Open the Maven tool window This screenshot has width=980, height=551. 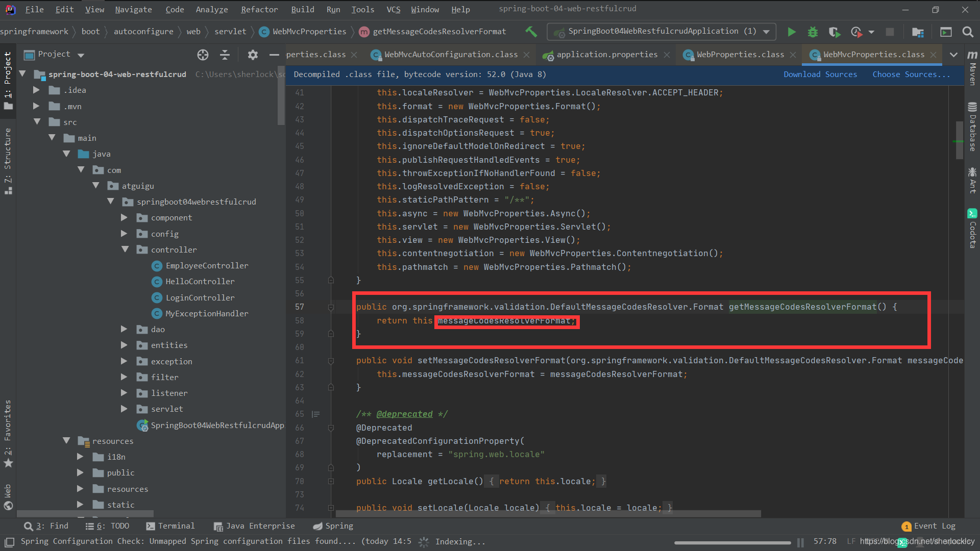pos(972,68)
